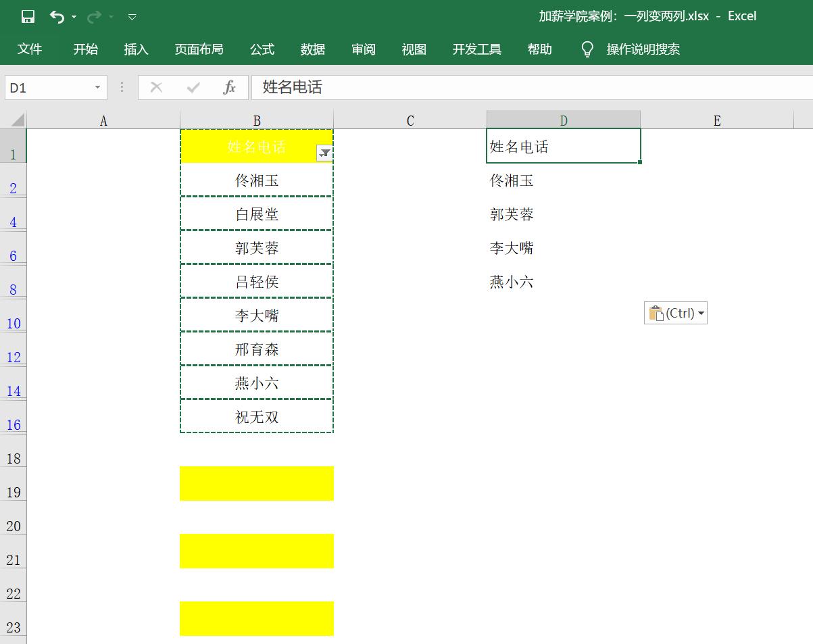Image resolution: width=813 pixels, height=644 pixels.
Task: Open the filter icon on cell B1
Action: point(324,153)
